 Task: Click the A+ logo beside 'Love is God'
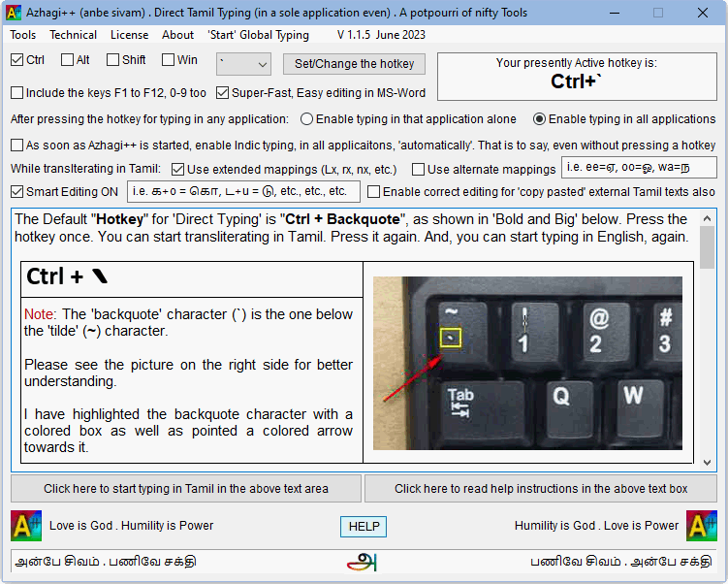[x=26, y=526]
